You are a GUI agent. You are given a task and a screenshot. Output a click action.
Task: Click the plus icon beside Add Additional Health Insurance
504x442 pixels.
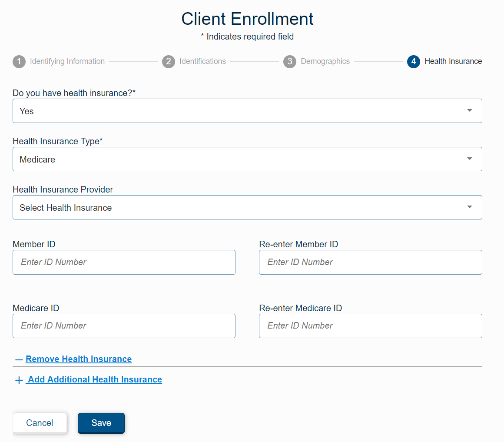19,380
